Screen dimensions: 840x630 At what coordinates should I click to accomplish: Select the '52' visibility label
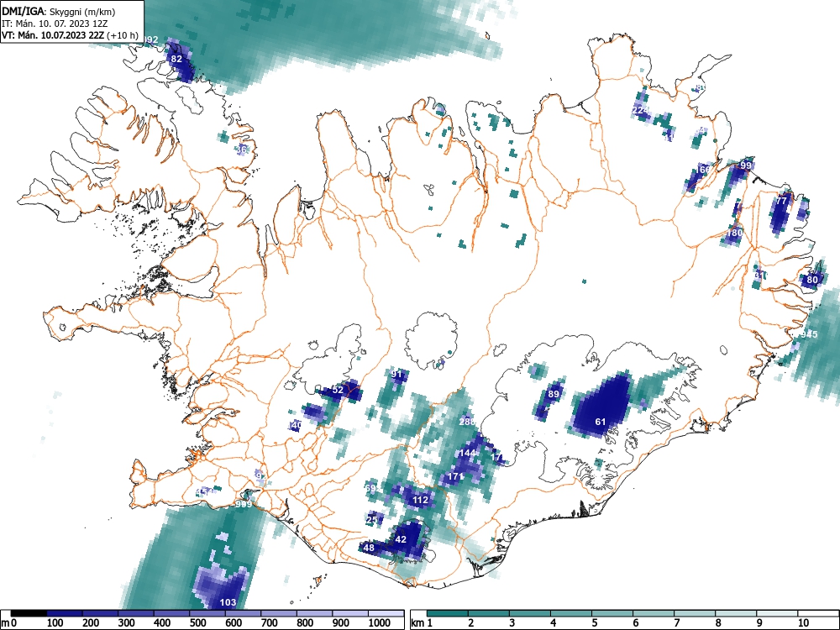coord(338,390)
